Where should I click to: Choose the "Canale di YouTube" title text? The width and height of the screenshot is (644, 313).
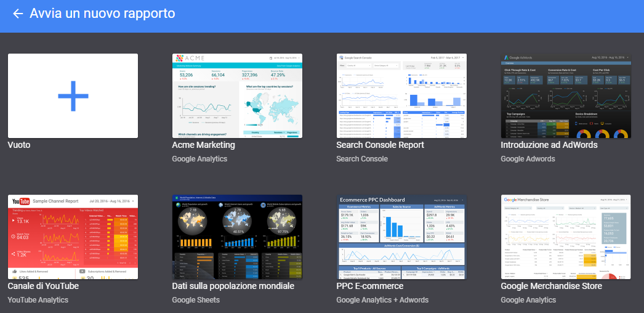pos(43,287)
